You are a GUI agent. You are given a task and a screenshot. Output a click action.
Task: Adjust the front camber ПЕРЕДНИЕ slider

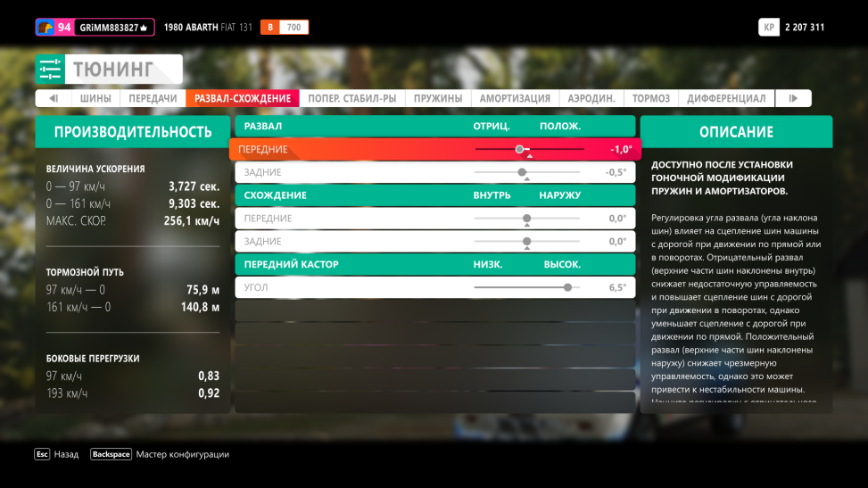(x=519, y=149)
